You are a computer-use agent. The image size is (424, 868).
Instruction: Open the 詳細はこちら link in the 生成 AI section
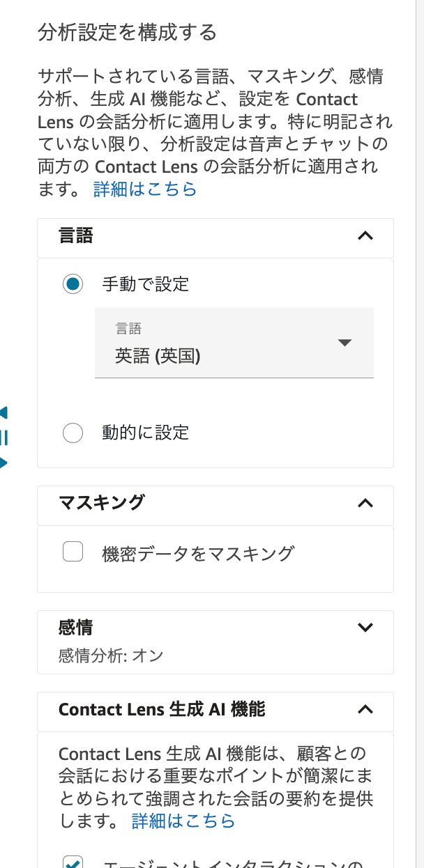(x=182, y=821)
